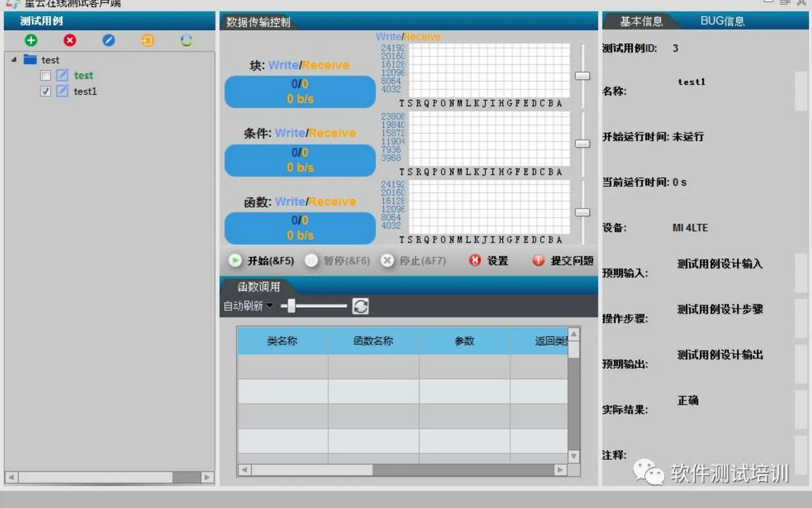Screen dimensions: 812x508
Task: Click the function table scroll right arrow
Action: pos(560,470)
